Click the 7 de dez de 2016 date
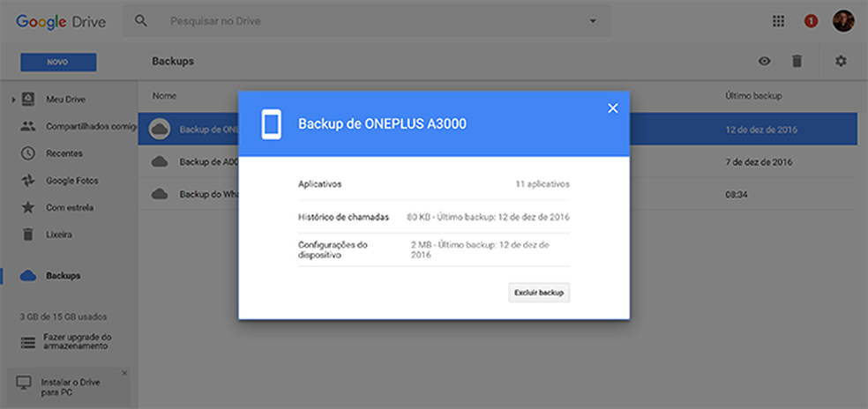The width and height of the screenshot is (868, 409). pos(759,162)
